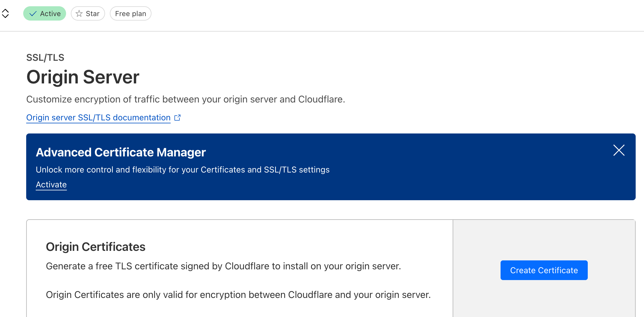The image size is (644, 317).
Task: Open Origin server SSL/TLS documentation link
Action: (x=98, y=118)
